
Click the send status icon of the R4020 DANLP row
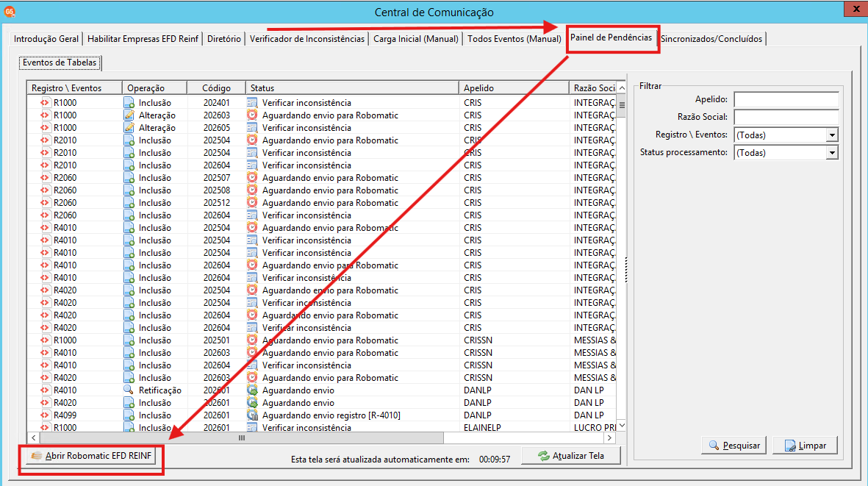pos(252,403)
